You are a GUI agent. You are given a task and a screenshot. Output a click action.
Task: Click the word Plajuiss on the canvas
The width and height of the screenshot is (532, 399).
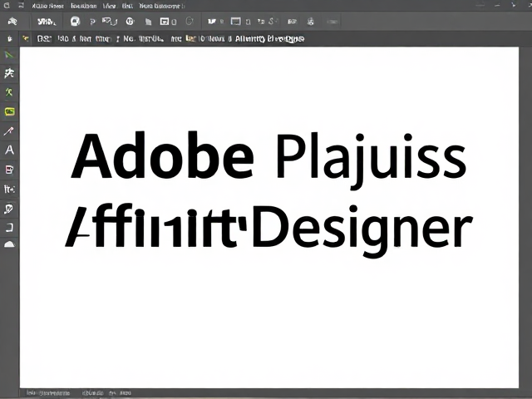372,160
